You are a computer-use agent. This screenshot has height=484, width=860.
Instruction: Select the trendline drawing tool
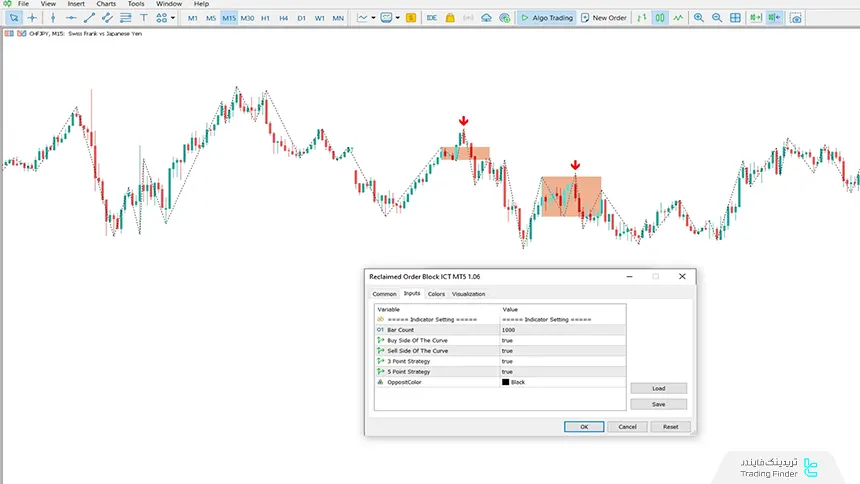coord(89,18)
